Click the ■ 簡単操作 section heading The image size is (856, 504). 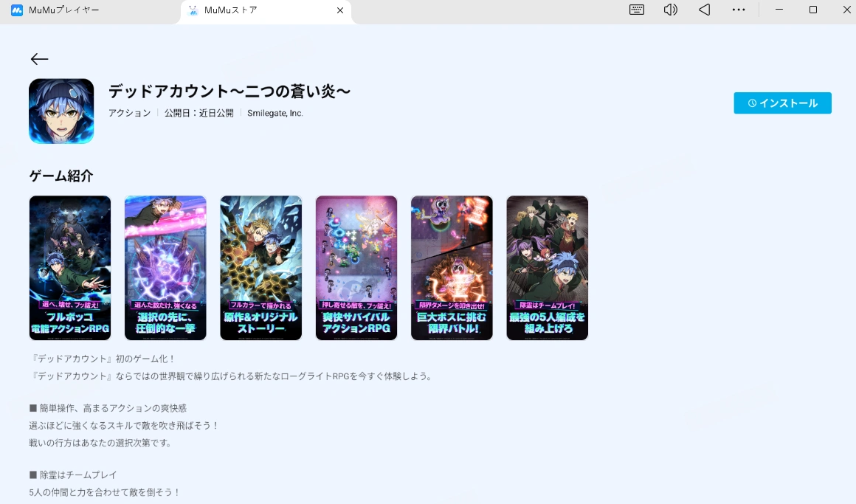tap(108, 408)
